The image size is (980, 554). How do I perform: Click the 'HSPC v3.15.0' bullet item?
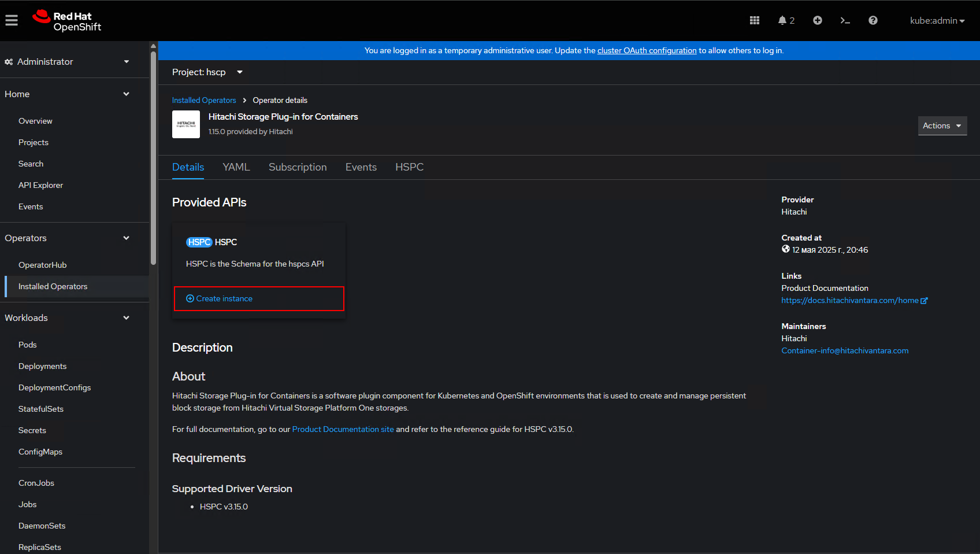pos(224,507)
